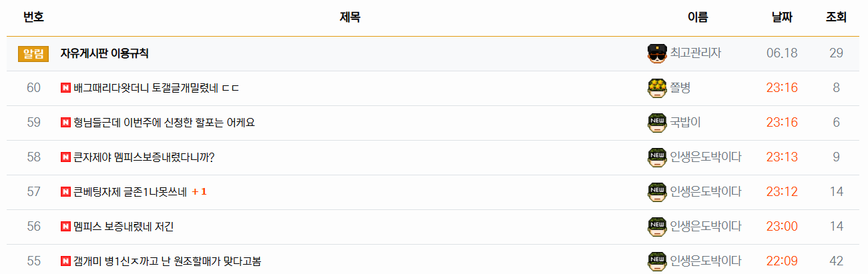The width and height of the screenshot is (868, 274).
Task: Click the 쫄병 author name
Action: tap(680, 88)
